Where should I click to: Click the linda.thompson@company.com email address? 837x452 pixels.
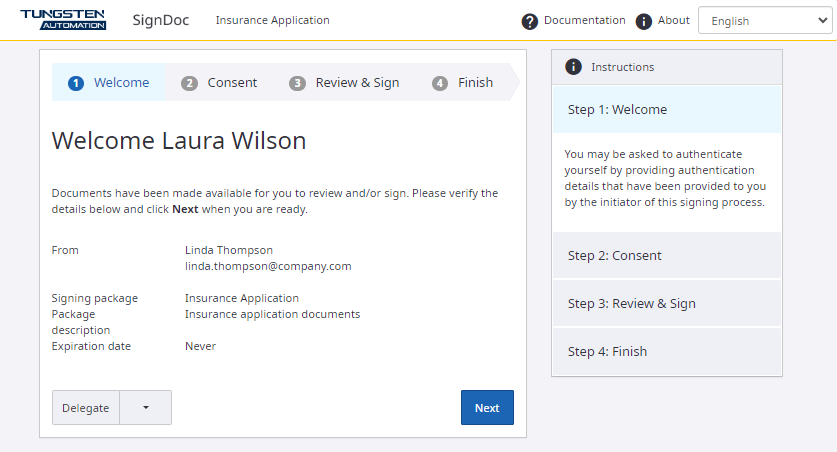point(268,267)
